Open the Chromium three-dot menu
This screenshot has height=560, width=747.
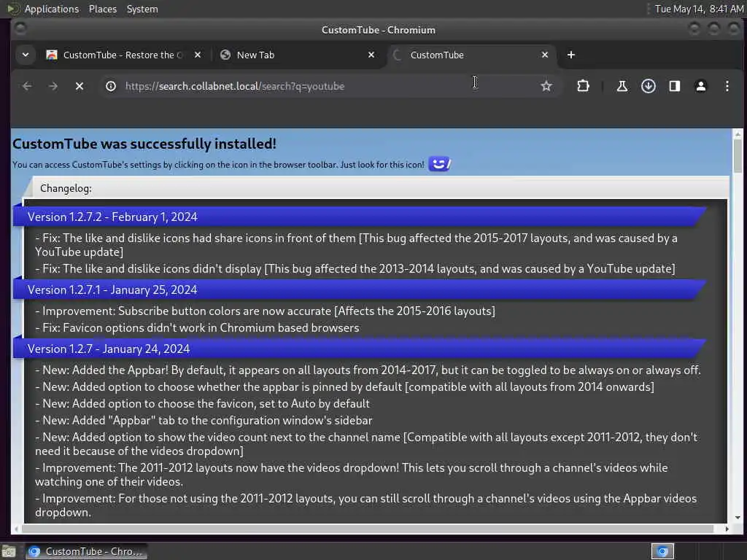[x=727, y=86]
